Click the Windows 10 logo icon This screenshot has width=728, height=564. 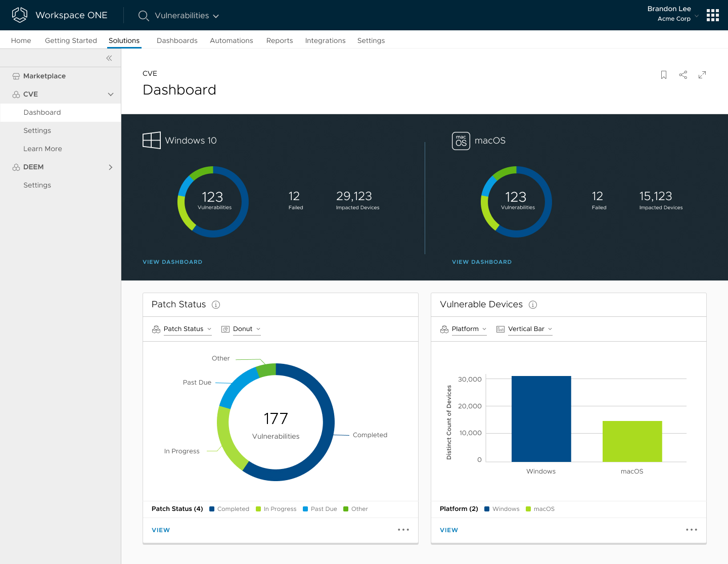[152, 140]
